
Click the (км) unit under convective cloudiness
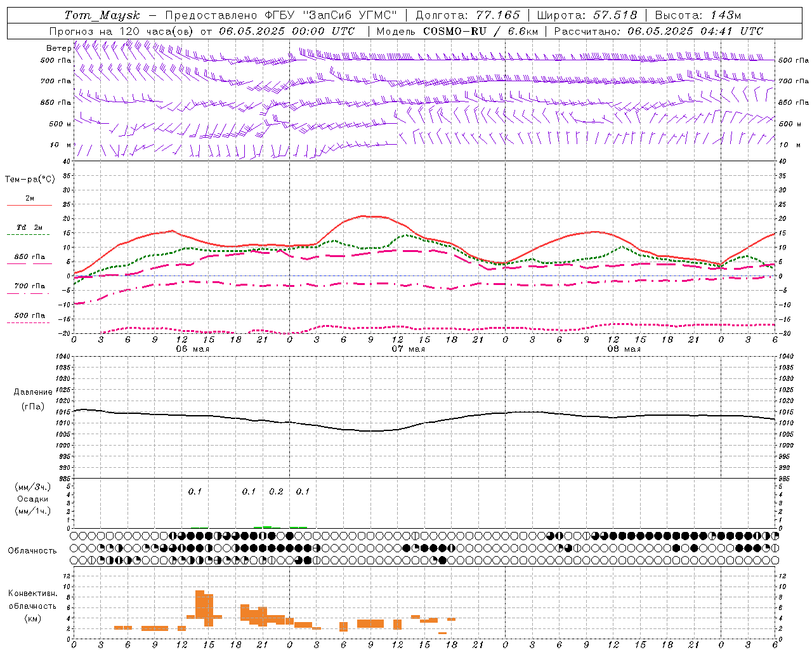coord(32,618)
